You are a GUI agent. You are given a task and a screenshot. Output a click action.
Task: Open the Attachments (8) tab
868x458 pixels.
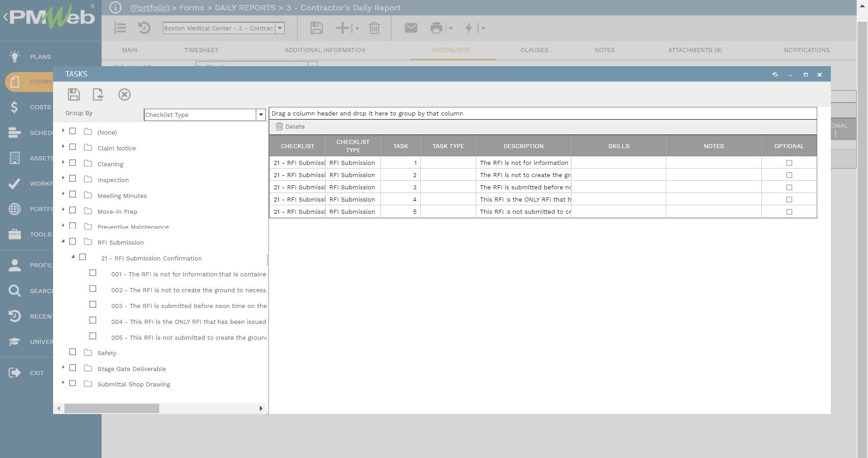(x=695, y=50)
